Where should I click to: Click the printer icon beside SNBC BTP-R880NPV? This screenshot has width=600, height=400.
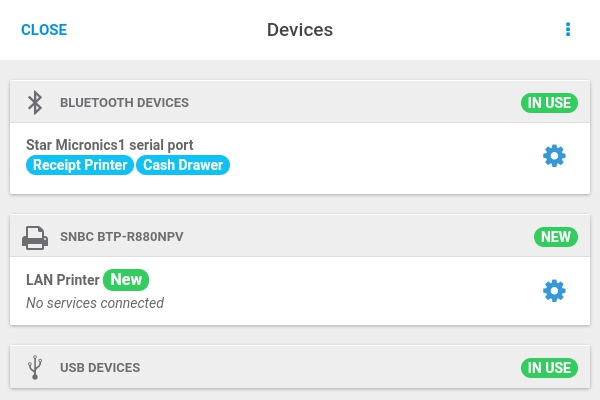tap(35, 238)
